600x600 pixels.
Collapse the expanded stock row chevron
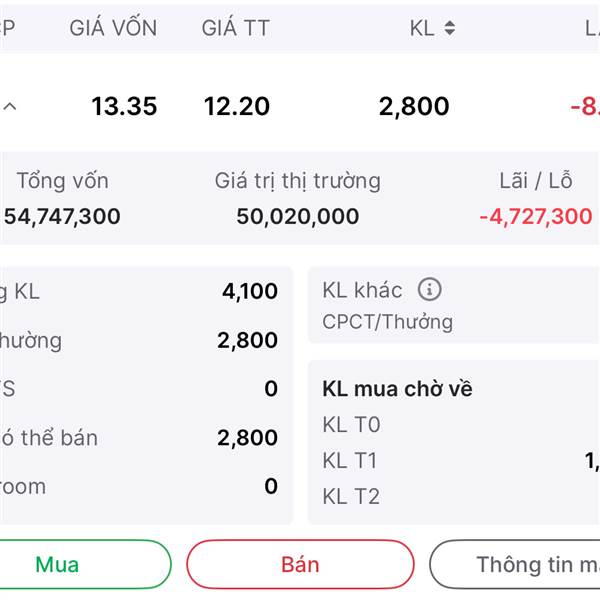[10, 106]
